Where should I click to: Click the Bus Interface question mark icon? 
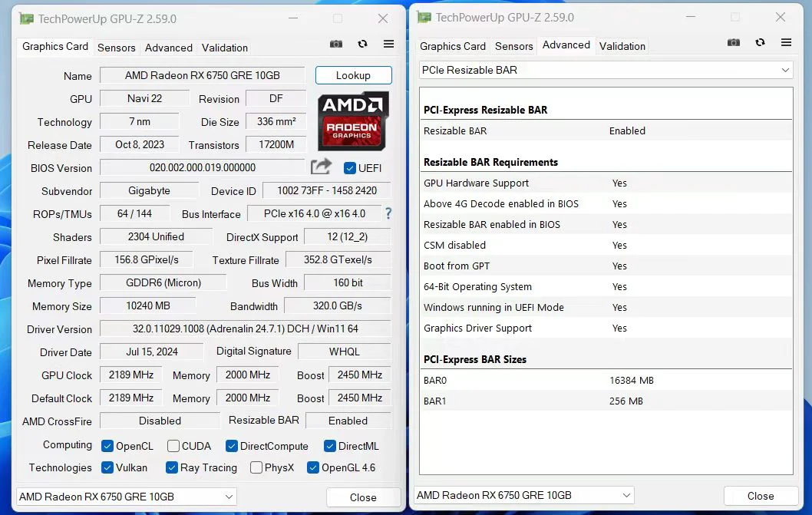pyautogui.click(x=388, y=213)
